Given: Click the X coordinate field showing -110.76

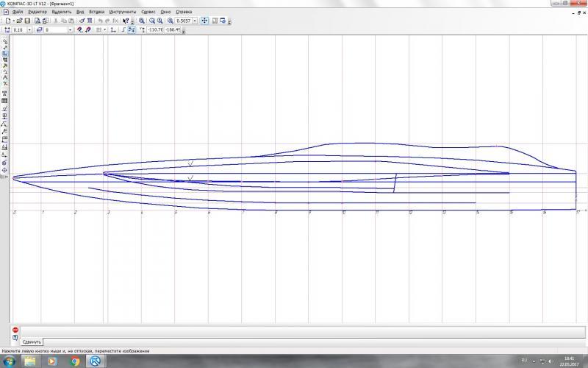Looking at the screenshot, I should 155,30.
